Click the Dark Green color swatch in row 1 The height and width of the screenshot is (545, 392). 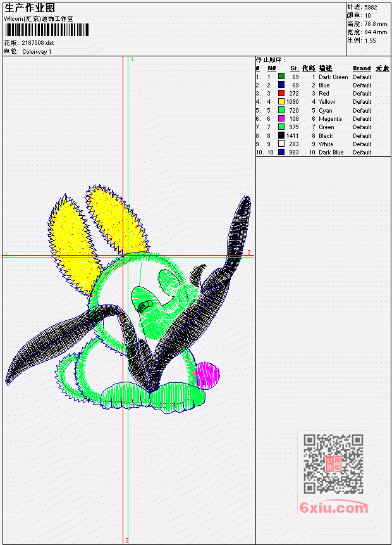(281, 77)
